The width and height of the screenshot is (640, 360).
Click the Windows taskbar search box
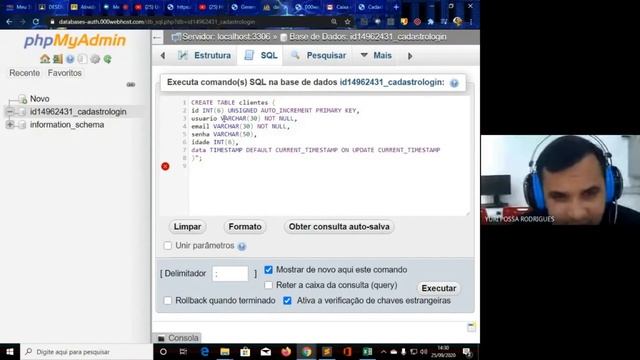click(87, 351)
